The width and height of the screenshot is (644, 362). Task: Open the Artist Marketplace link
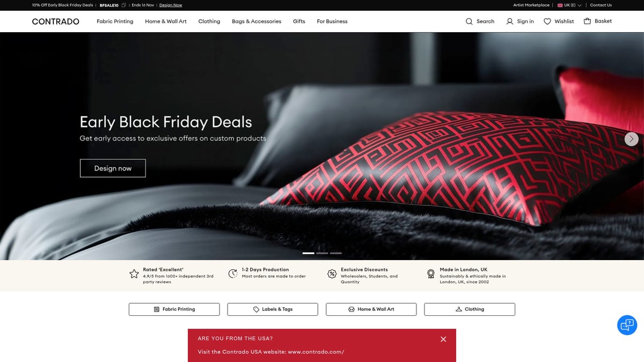pyautogui.click(x=531, y=5)
